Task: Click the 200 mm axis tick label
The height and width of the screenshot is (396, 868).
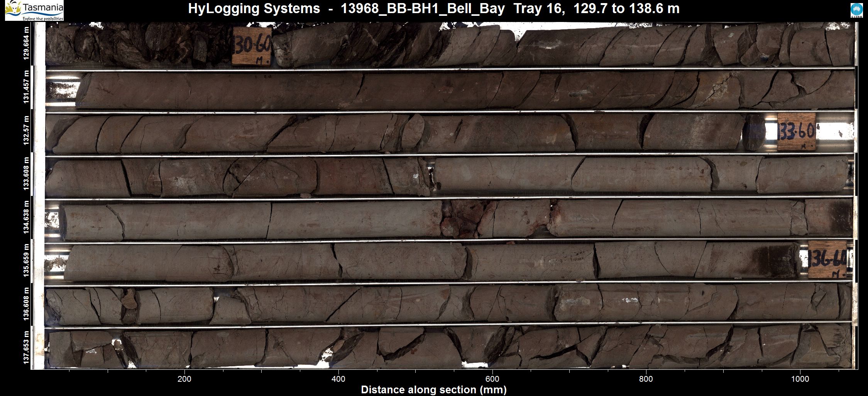Action: 184,379
